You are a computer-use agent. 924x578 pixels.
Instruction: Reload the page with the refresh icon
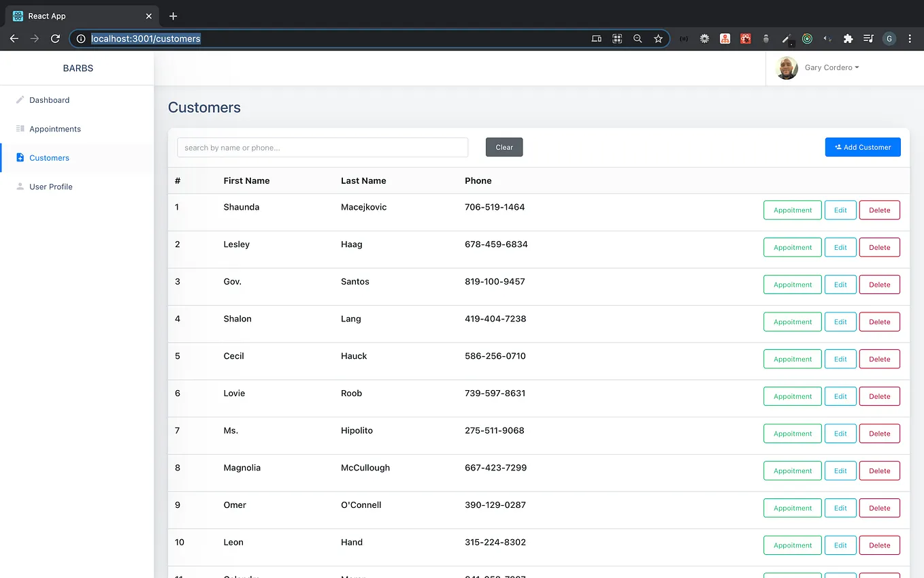[x=55, y=39]
